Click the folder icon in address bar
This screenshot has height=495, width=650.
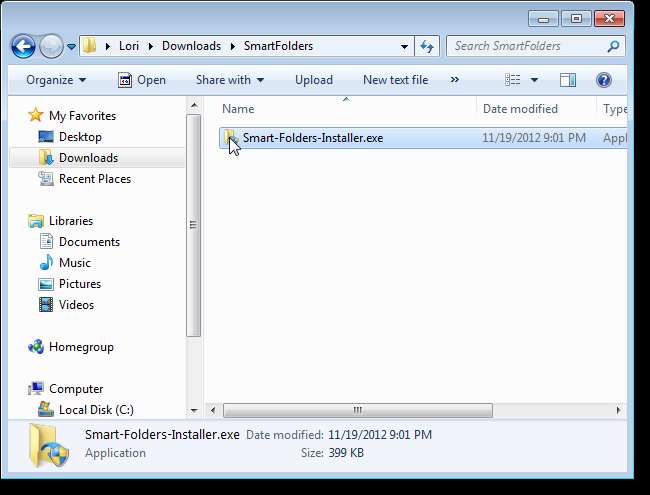coord(89,46)
